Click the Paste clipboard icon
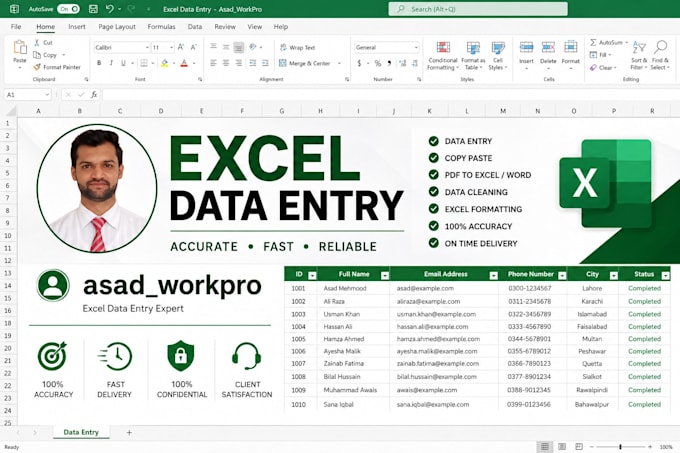 20,47
